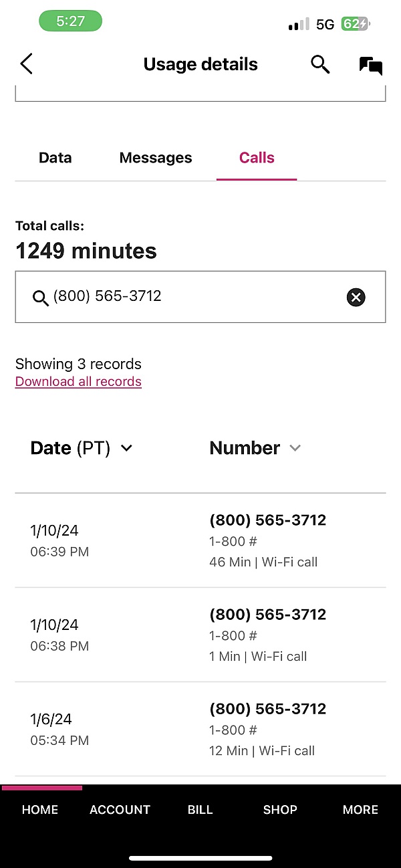Screen dimensions: 401x868
Task: Tap the green 5:27 time pill
Action: tap(70, 21)
